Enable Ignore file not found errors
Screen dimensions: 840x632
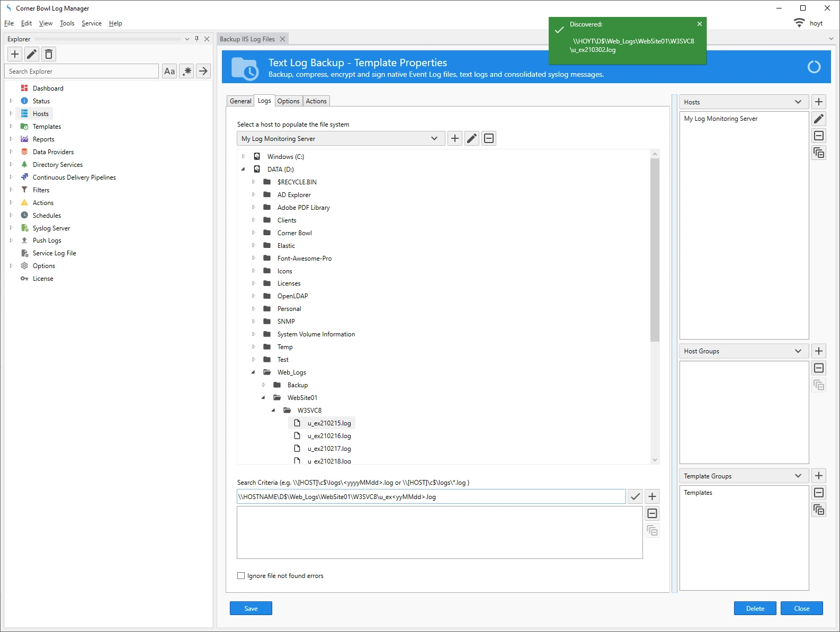(241, 576)
